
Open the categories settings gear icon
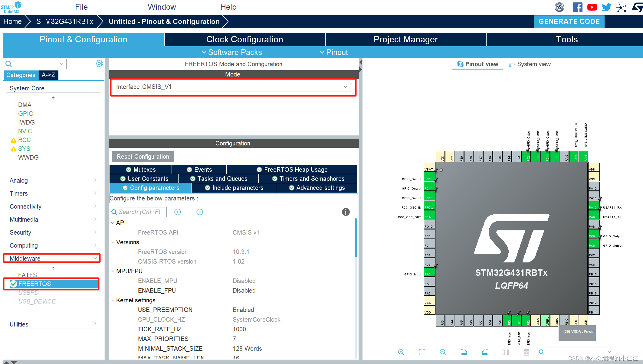point(99,63)
